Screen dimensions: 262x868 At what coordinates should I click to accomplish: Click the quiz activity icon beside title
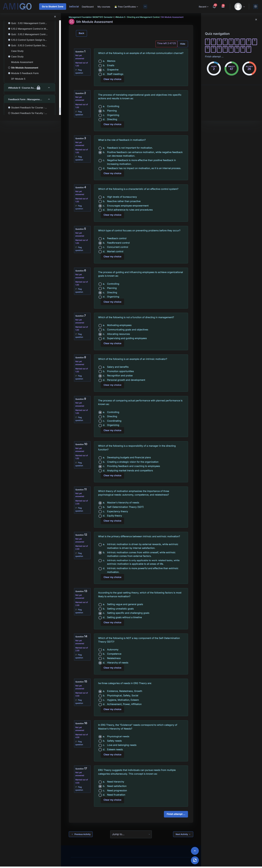tap(72, 22)
